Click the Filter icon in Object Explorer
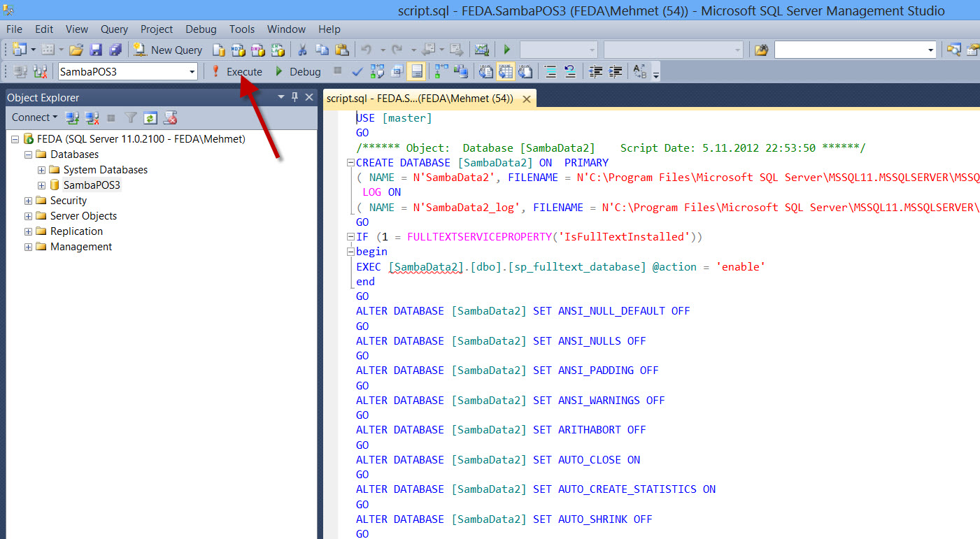Screen dimensions: 980x539 (129, 117)
